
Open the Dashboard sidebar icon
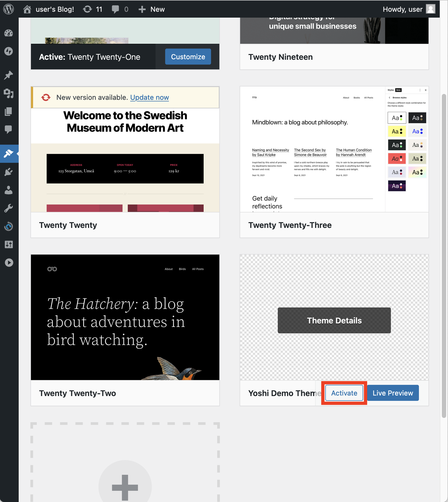(9, 33)
